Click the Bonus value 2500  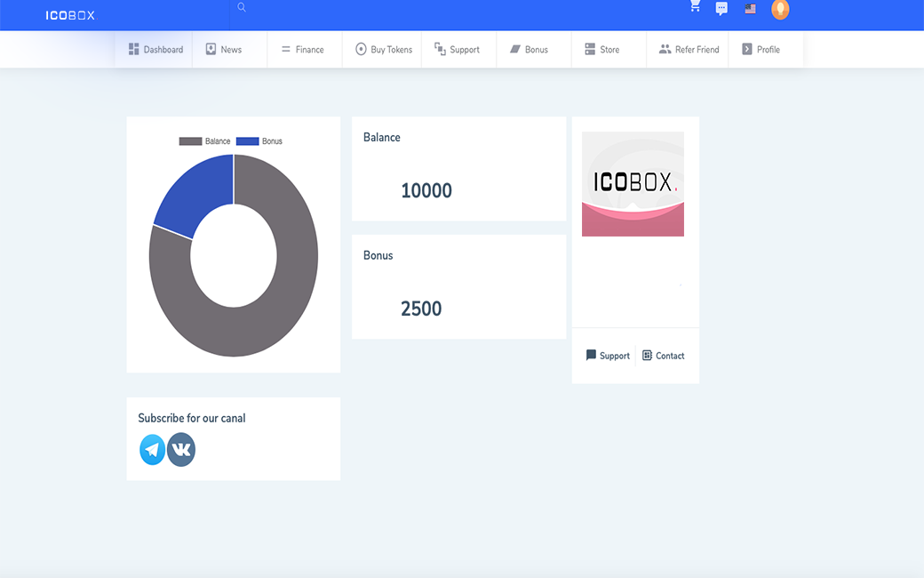point(421,309)
